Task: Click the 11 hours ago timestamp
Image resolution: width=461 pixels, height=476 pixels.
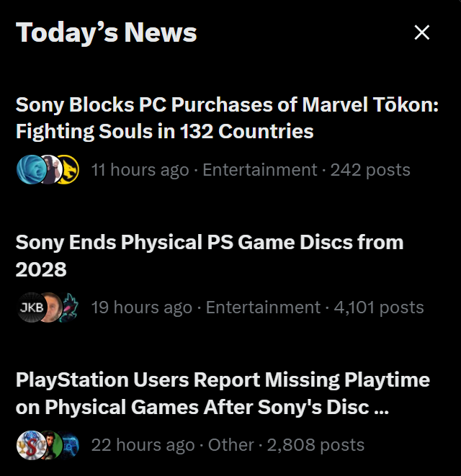Action: pyautogui.click(x=140, y=170)
